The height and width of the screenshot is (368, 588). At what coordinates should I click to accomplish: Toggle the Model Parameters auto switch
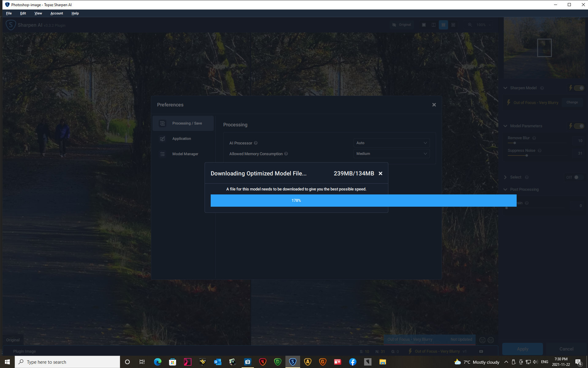(579, 126)
